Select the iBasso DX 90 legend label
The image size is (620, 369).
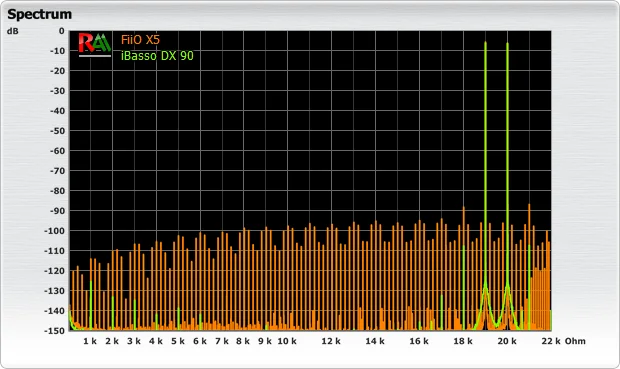[x=157, y=56]
